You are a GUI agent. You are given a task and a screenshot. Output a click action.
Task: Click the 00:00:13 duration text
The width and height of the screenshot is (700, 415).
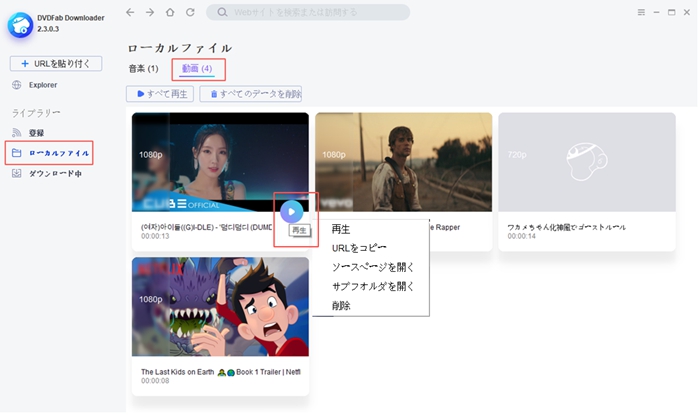click(x=155, y=236)
